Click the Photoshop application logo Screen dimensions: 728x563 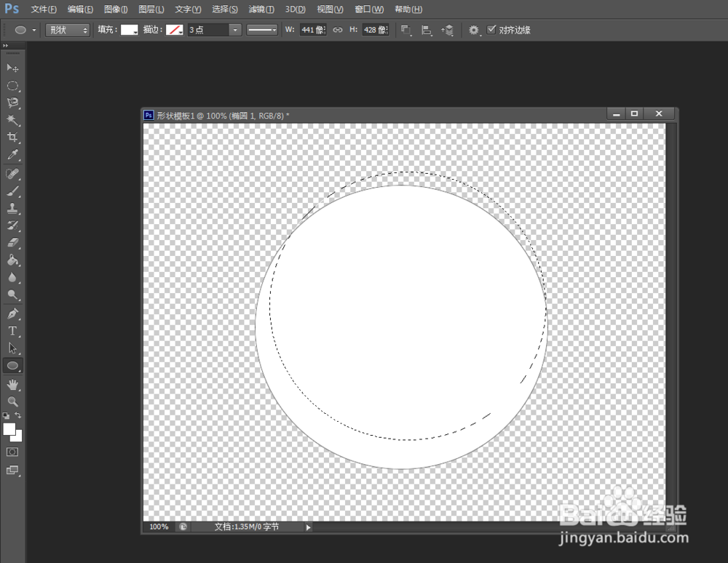(12, 9)
